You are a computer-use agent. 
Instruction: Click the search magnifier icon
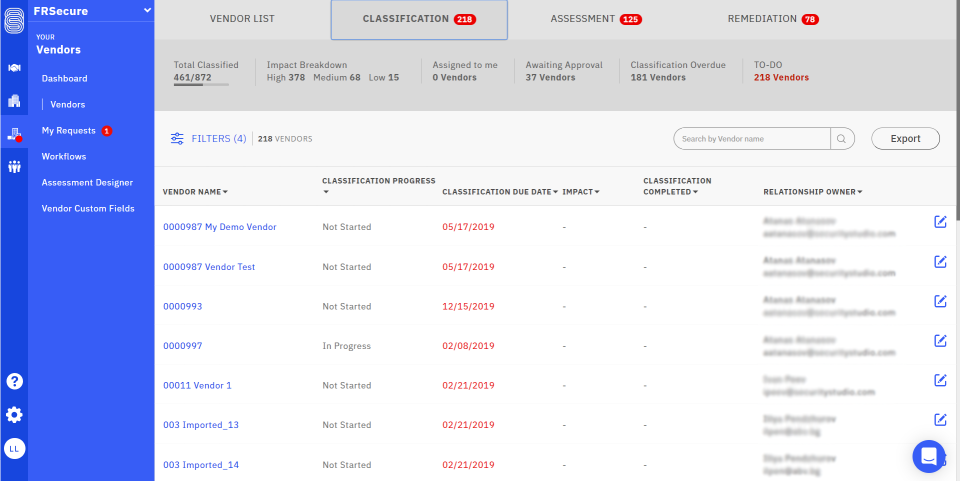coord(842,139)
